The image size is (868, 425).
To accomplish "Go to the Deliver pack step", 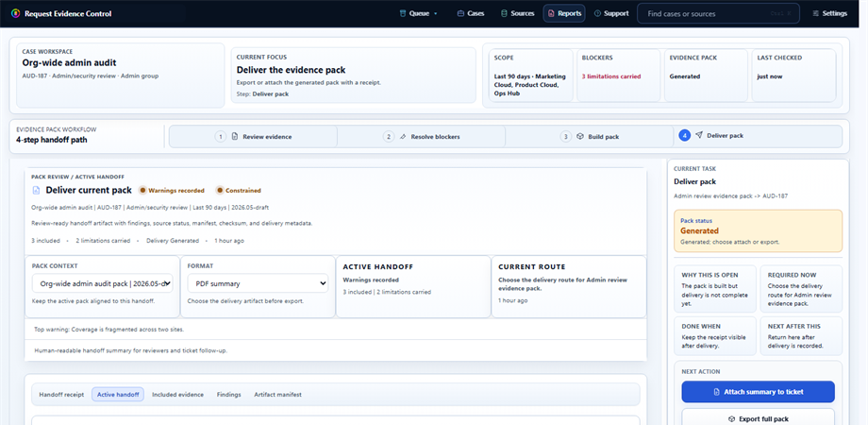I will (758, 136).
